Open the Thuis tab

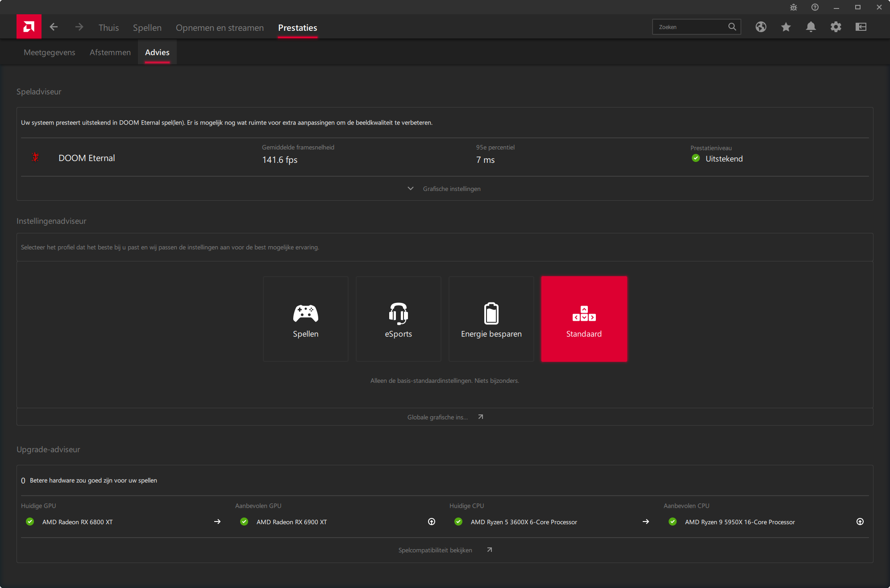coord(108,28)
